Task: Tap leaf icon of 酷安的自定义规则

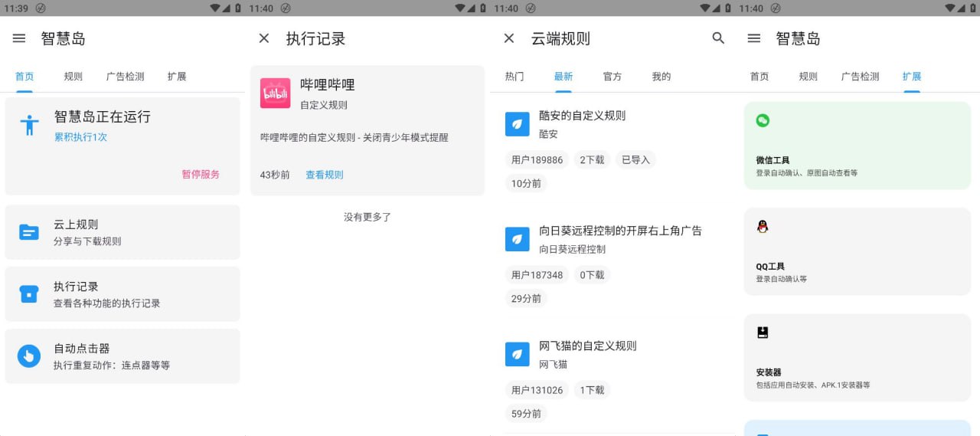Action: coord(518,124)
